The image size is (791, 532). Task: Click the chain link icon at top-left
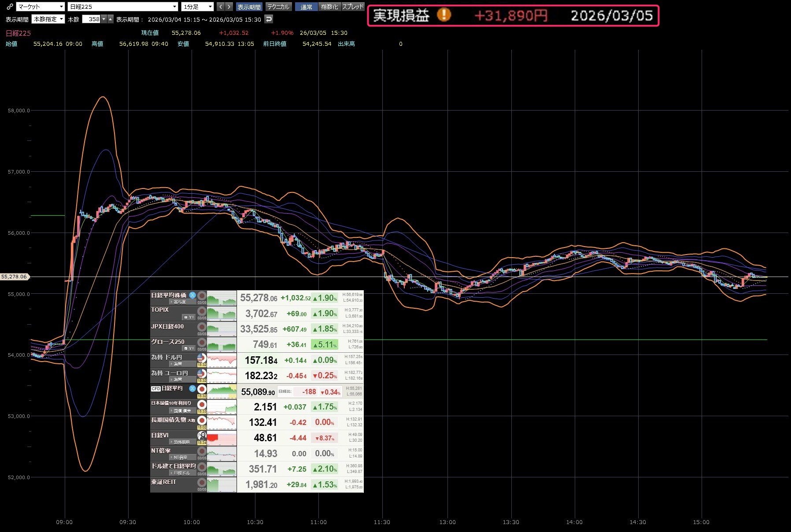(x=9, y=7)
